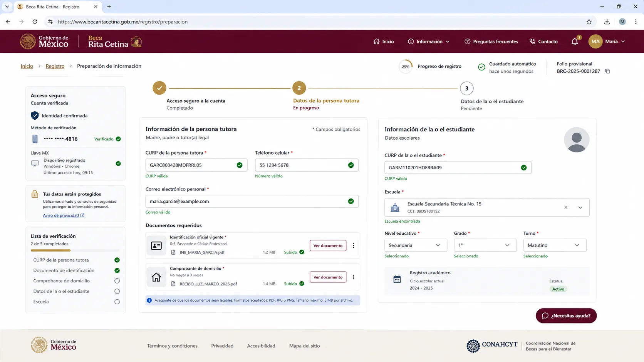Open the Turno dropdown

[555, 245]
